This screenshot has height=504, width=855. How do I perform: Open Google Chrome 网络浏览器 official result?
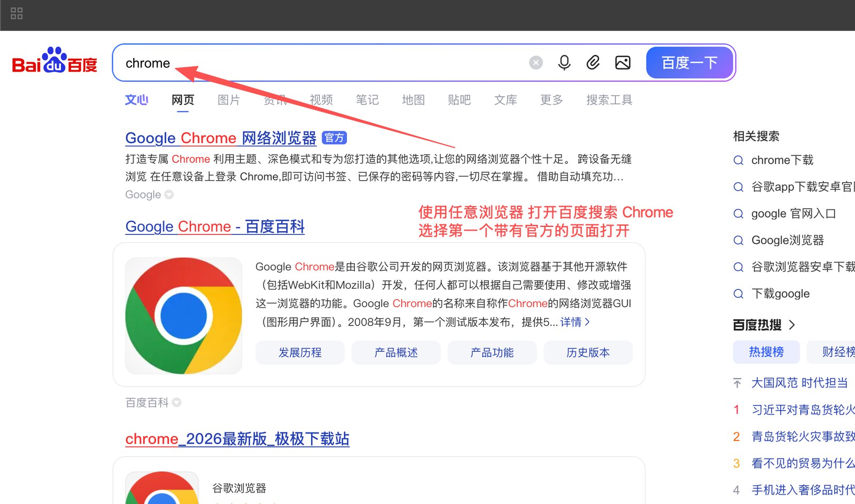(x=221, y=138)
